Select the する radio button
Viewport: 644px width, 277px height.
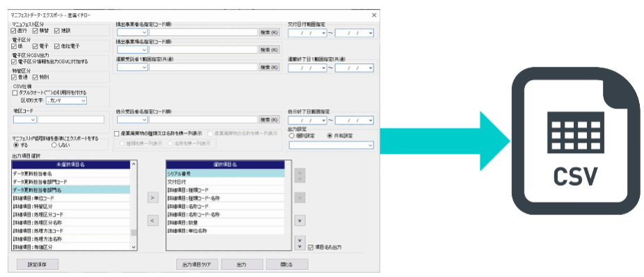(x=16, y=145)
